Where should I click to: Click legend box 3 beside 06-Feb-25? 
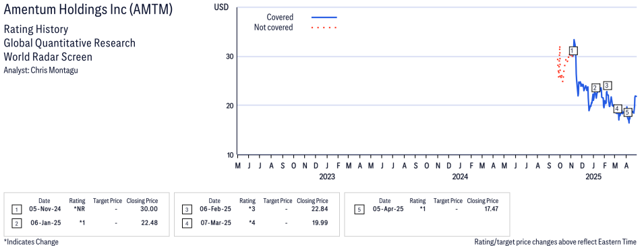click(x=187, y=210)
